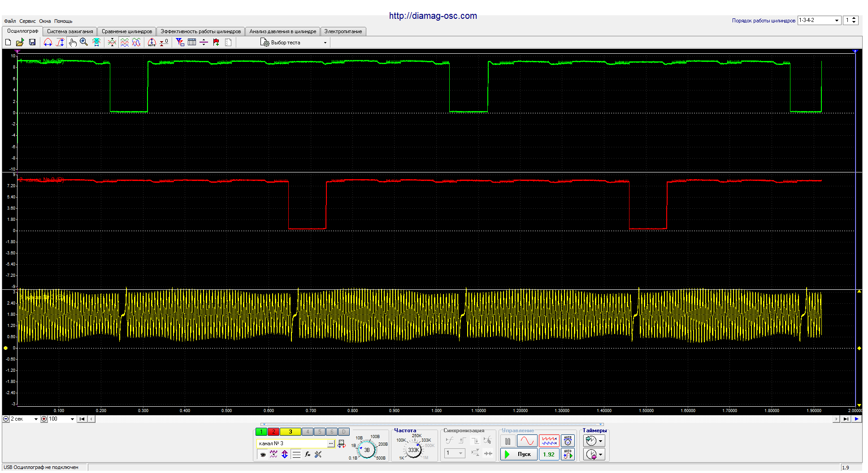Screen dimensions: 868x473
Task: Activate the magnifier zoom tool
Action: (84, 42)
